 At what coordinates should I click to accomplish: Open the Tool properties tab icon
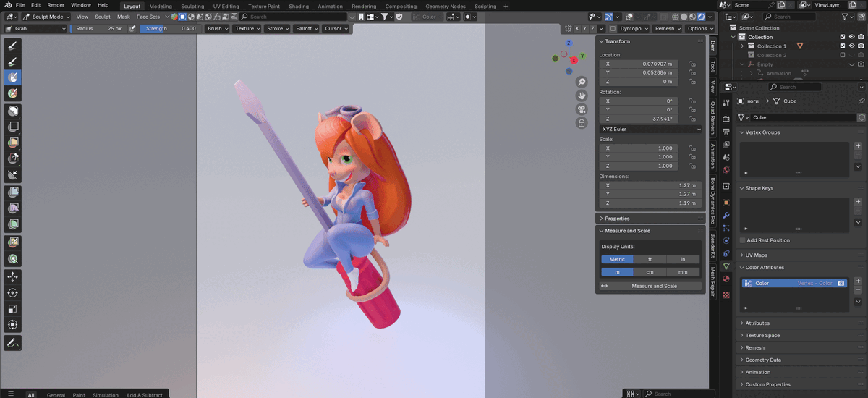pos(726,103)
